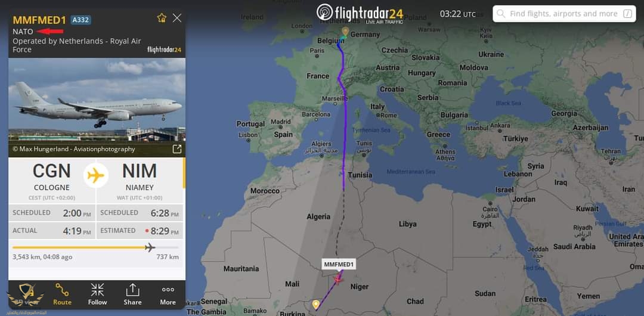Click the slash shortcut key icon
Viewport: 644px width, 316px height.
pyautogui.click(x=627, y=14)
